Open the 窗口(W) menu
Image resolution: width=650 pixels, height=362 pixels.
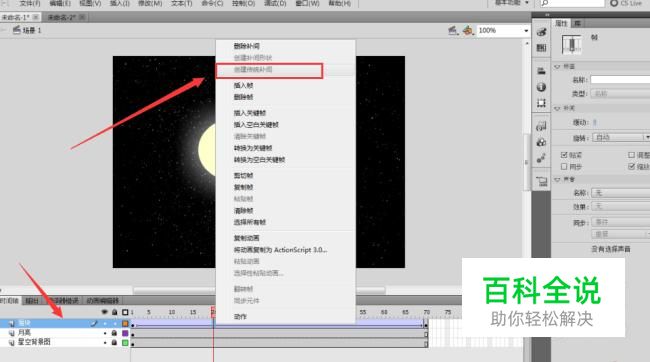pyautogui.click(x=308, y=3)
